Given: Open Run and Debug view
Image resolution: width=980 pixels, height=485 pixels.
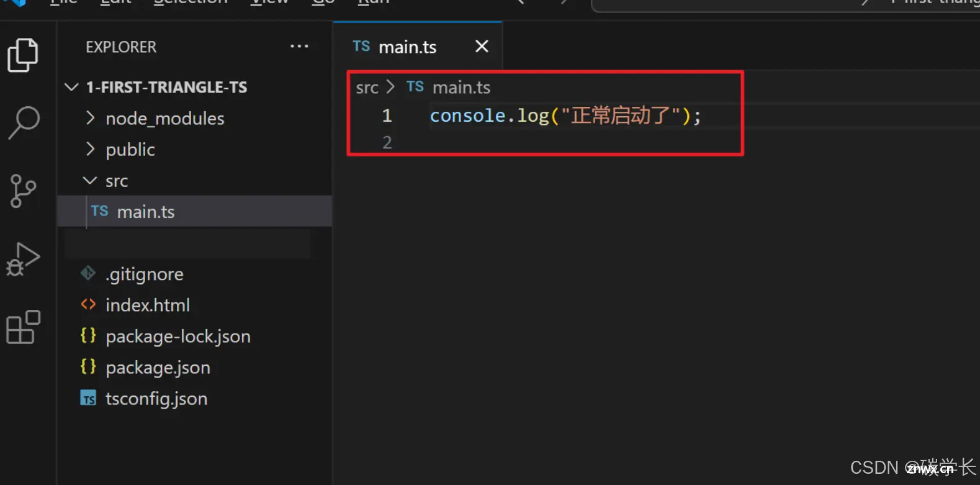Looking at the screenshot, I should (24, 259).
